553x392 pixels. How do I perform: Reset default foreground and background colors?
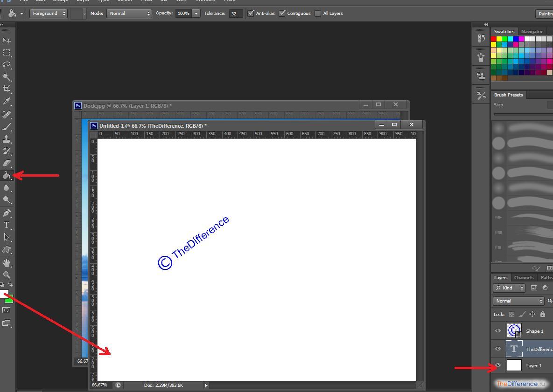(x=2, y=285)
